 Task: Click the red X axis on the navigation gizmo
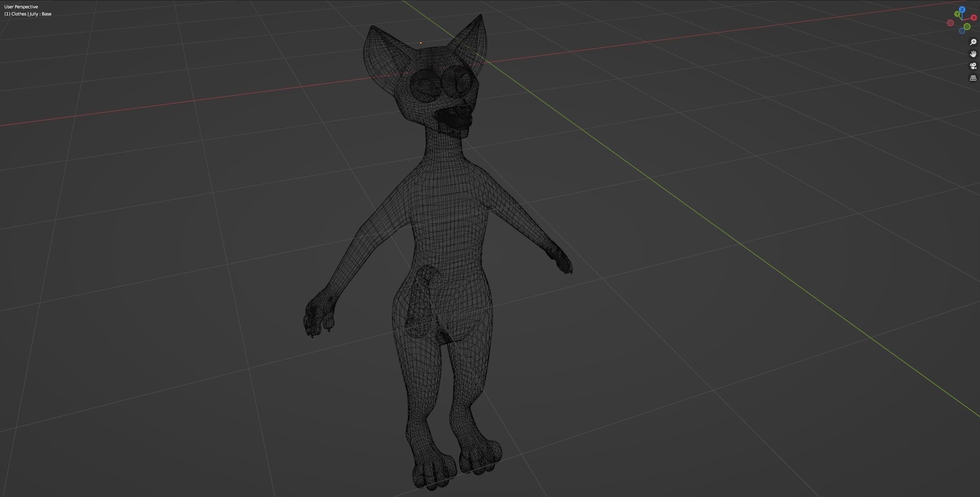pos(974,17)
